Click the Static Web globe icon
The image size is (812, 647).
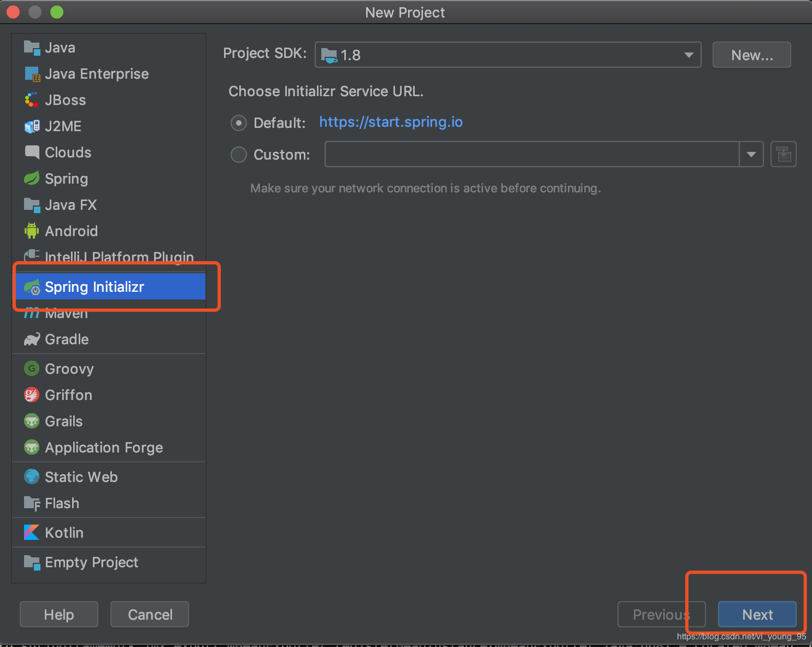click(x=32, y=477)
